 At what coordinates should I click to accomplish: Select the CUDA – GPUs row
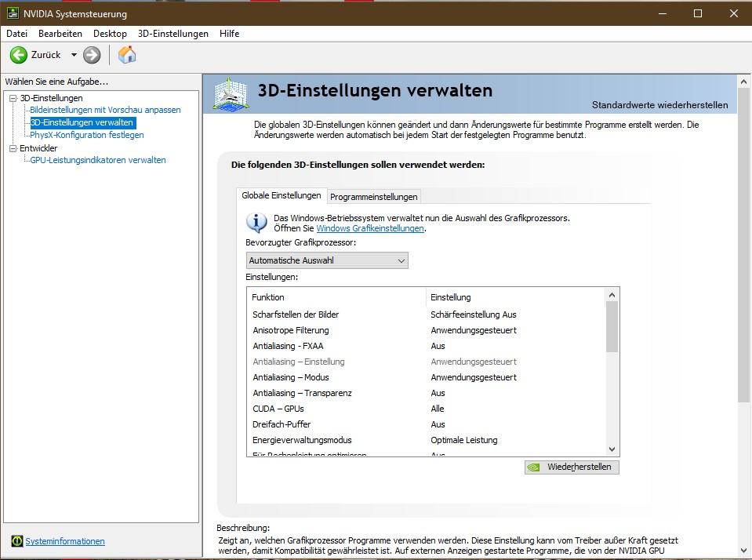click(x=426, y=409)
